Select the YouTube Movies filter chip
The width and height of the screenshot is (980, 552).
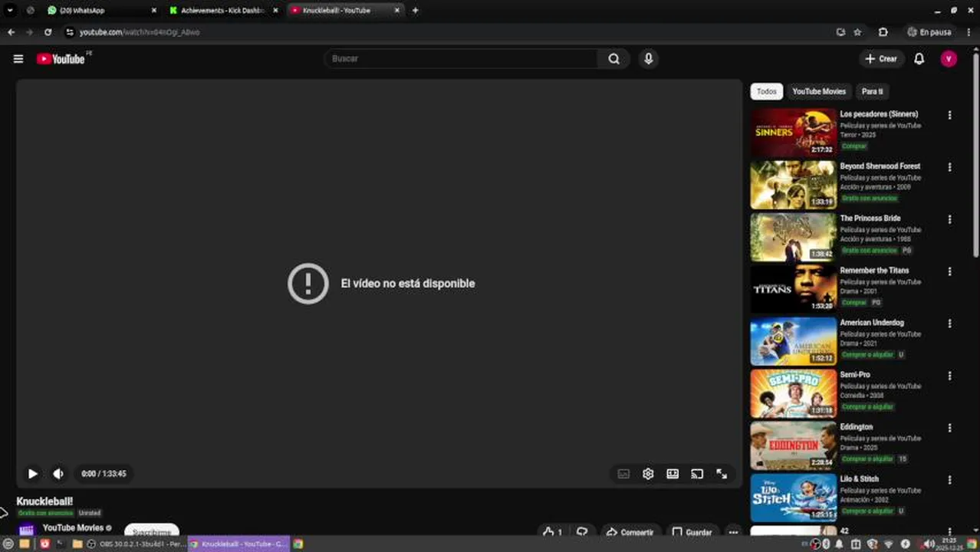(x=819, y=91)
